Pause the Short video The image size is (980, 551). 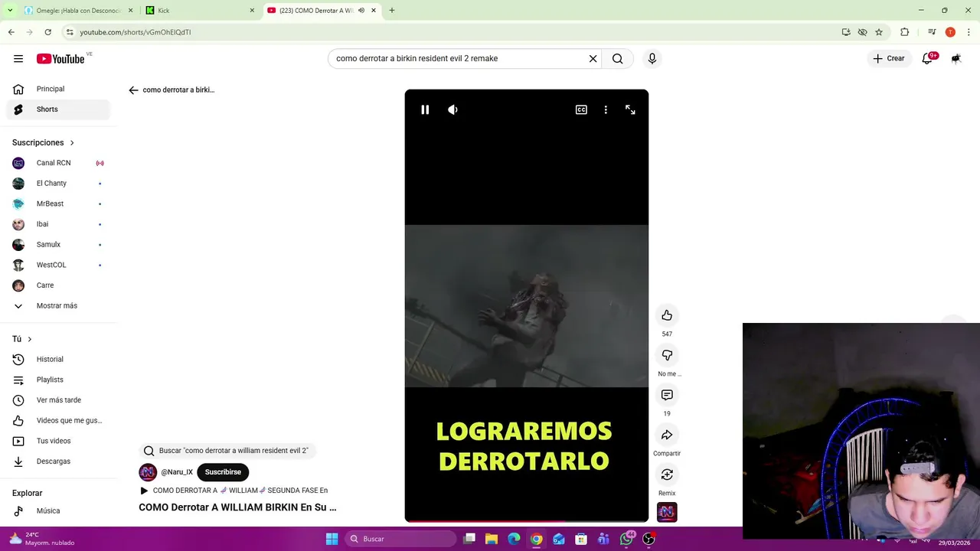pyautogui.click(x=425, y=109)
